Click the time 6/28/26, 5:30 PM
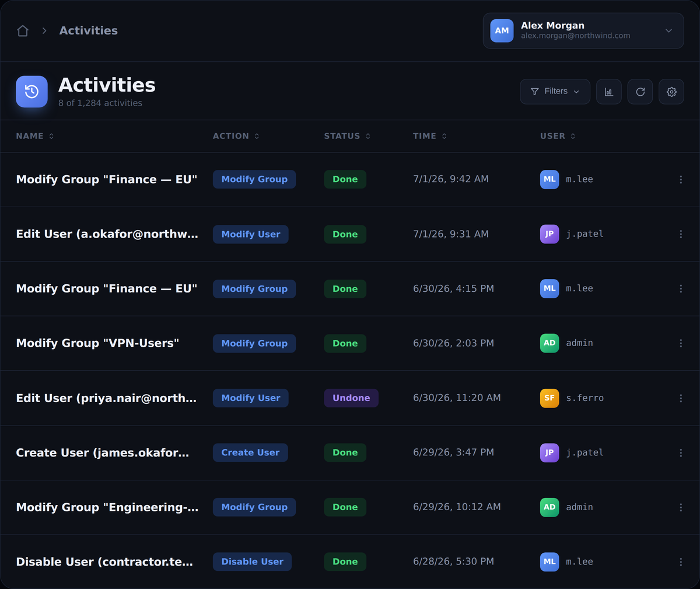This screenshot has height=589, width=700. (x=453, y=562)
